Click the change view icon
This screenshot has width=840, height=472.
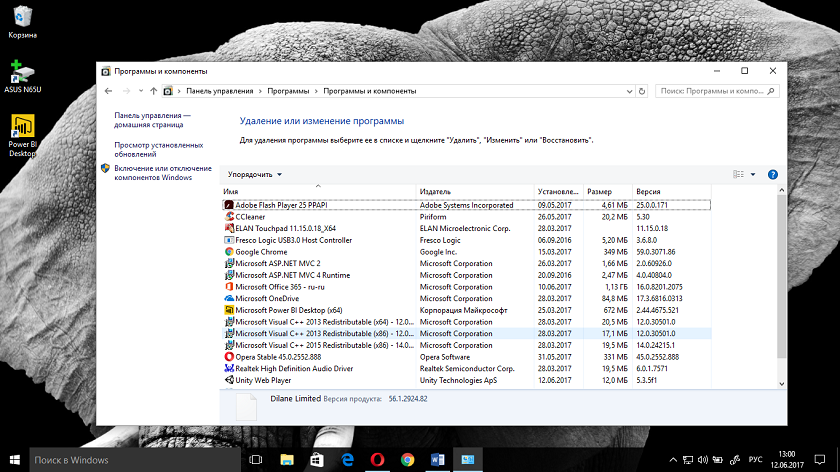click(x=738, y=175)
